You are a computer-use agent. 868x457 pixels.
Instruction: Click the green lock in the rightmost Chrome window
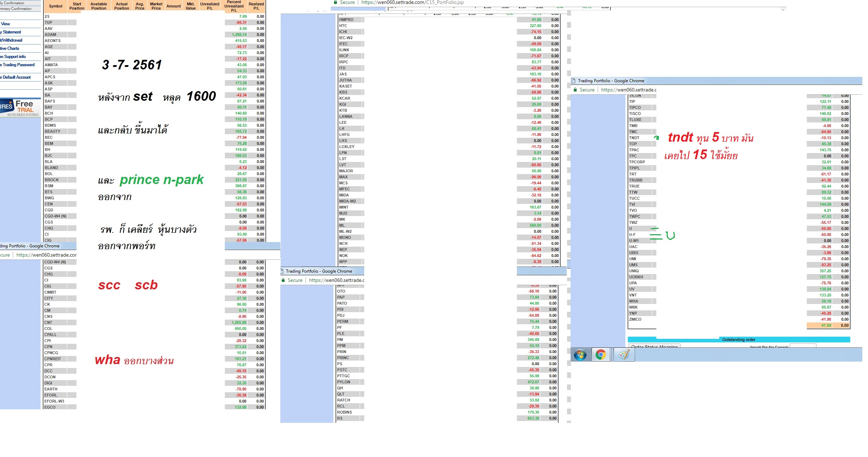click(575, 90)
